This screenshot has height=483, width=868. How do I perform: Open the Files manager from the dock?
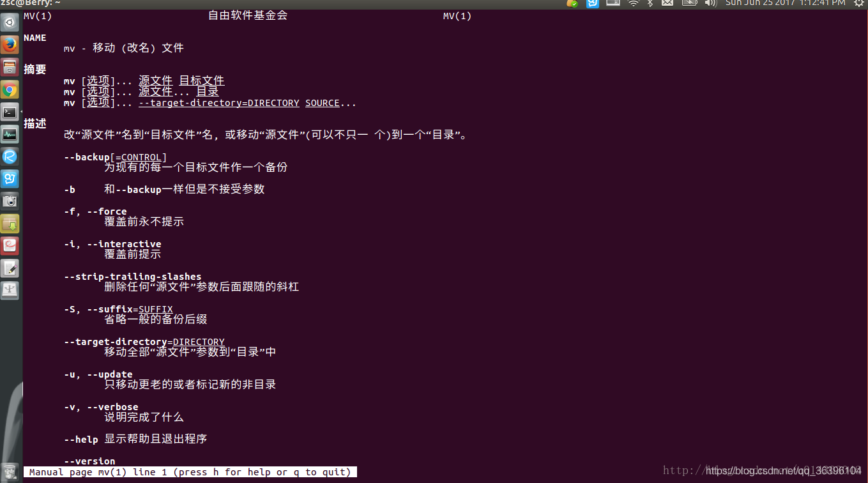coord(10,67)
